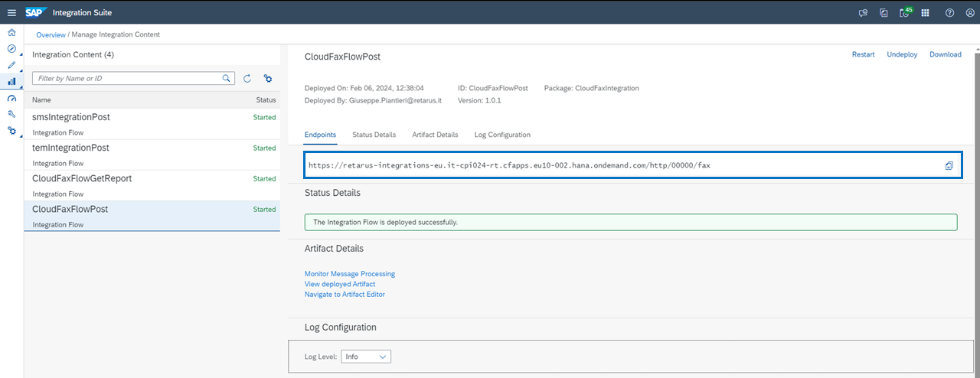The image size is (980, 378).
Task: Click the Undeploy button
Action: [x=902, y=54]
